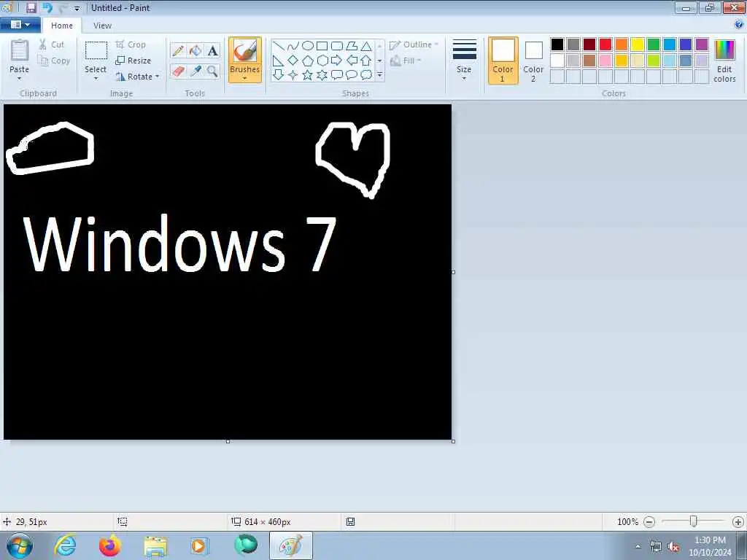Choose the Diamond shape
This screenshot has height=560, width=747.
[293, 61]
